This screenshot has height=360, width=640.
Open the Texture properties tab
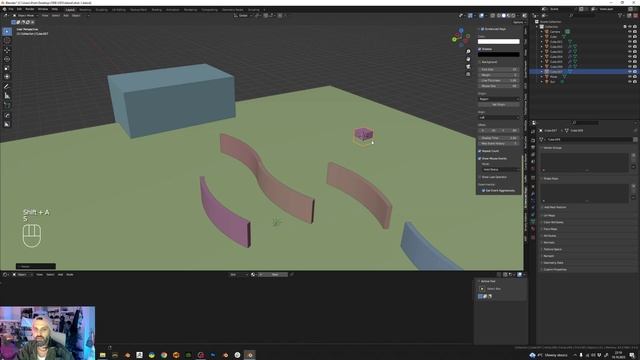(x=533, y=237)
